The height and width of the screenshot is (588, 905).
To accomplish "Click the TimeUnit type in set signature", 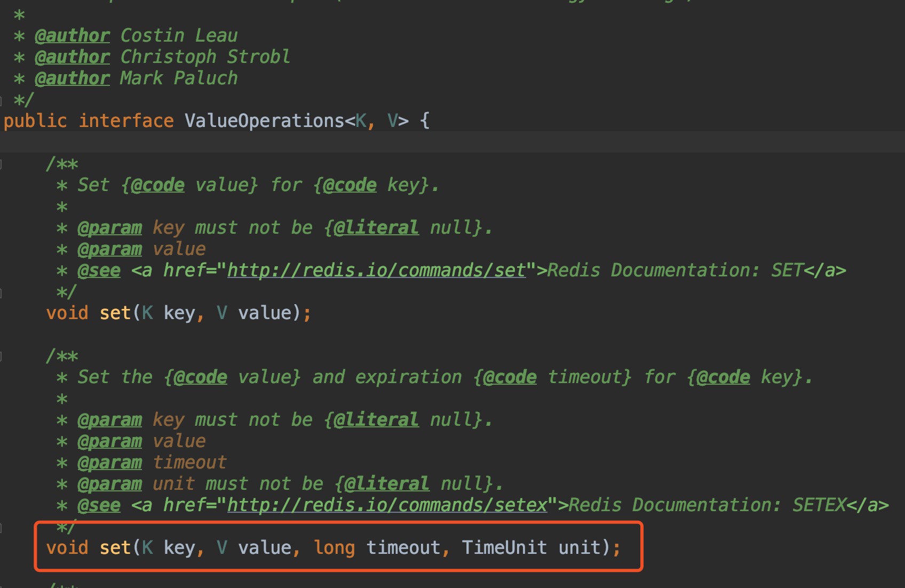I will pos(504,548).
